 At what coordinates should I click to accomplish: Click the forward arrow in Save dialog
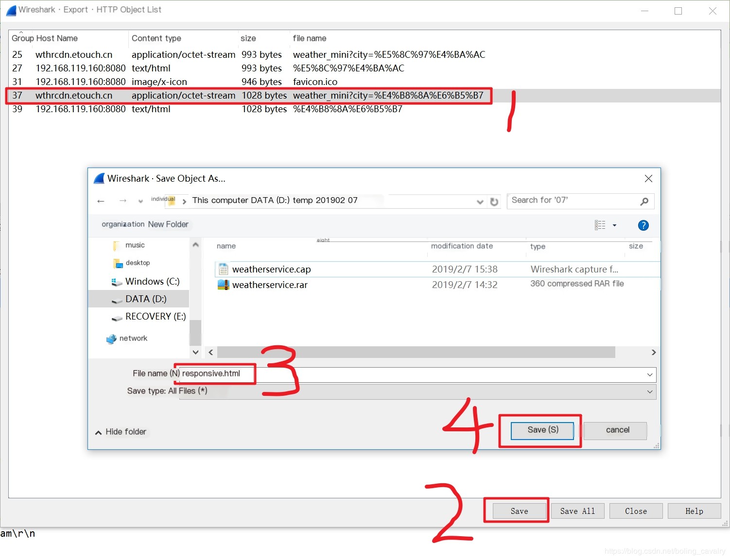[x=123, y=201]
